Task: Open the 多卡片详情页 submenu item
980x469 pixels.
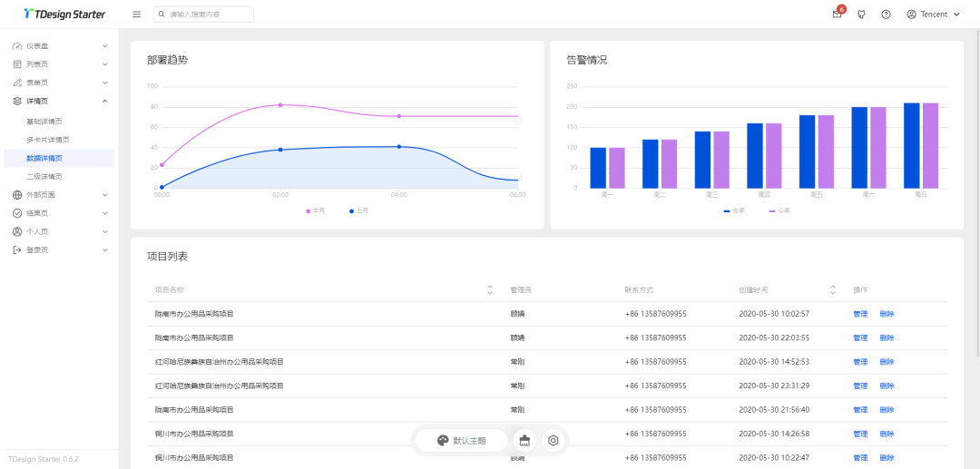Action: tap(59, 140)
